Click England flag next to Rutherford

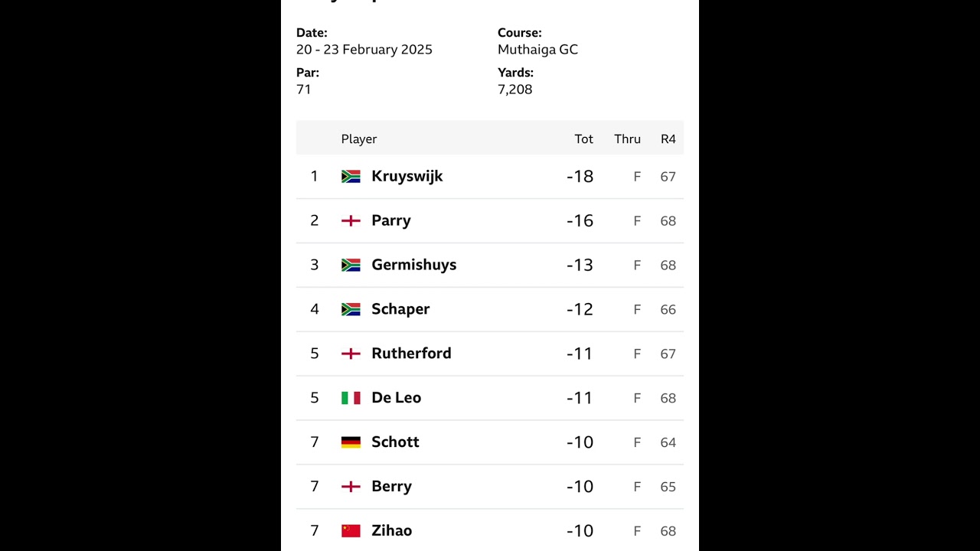(351, 354)
